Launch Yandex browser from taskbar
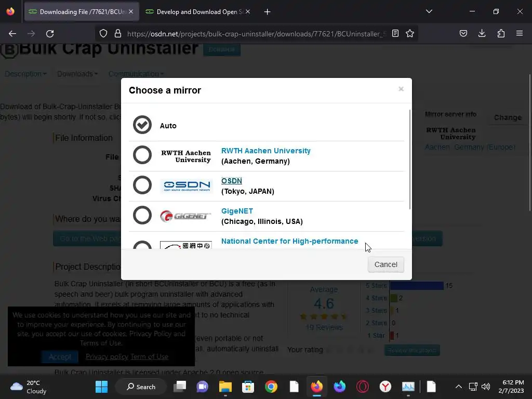Viewport: 532px width, 399px height. coord(385,387)
